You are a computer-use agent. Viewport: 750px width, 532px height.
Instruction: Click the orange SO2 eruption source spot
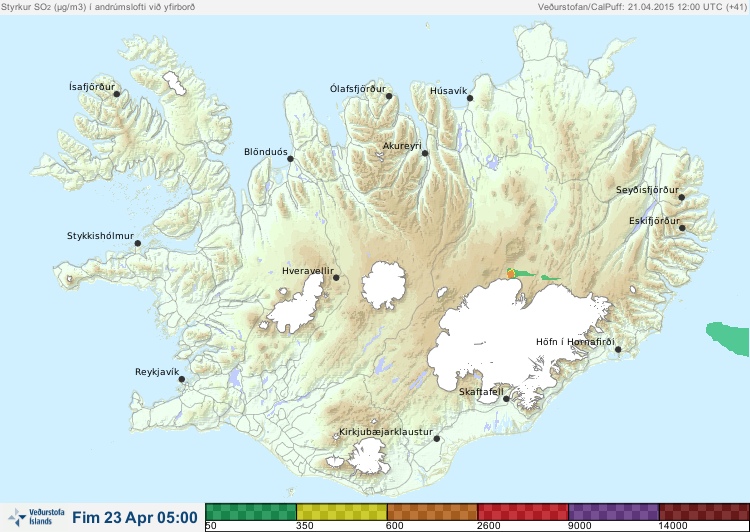pos(510,274)
